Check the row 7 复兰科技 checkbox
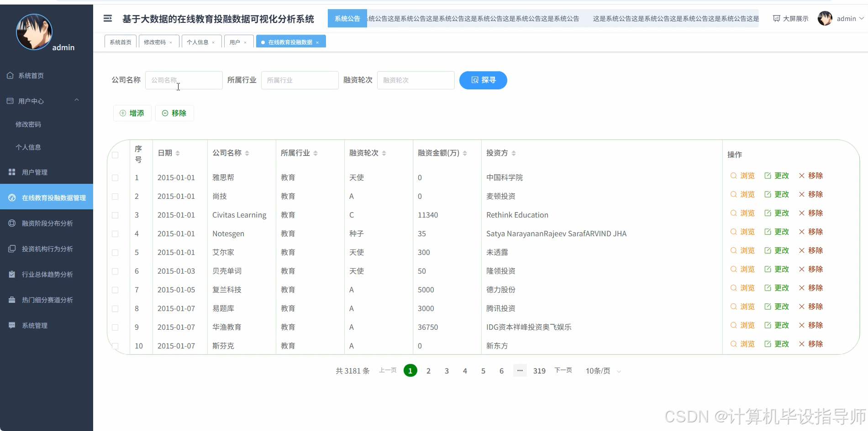 point(115,290)
